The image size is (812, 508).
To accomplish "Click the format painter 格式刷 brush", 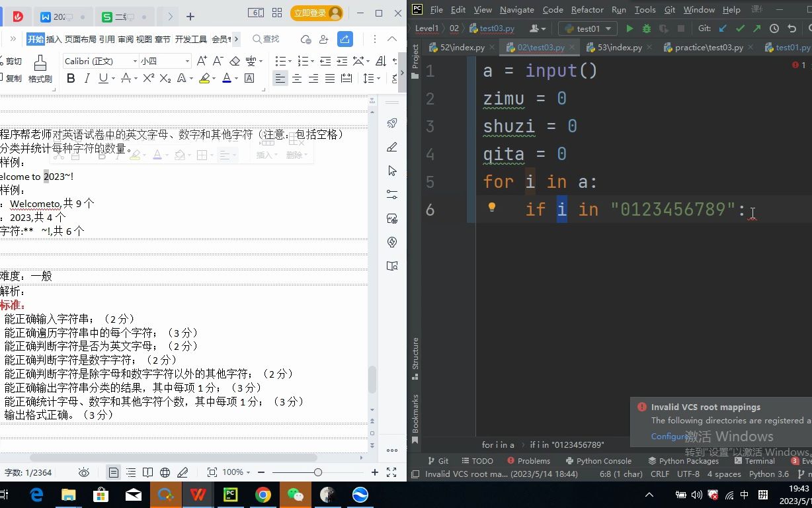I will 40,69.
